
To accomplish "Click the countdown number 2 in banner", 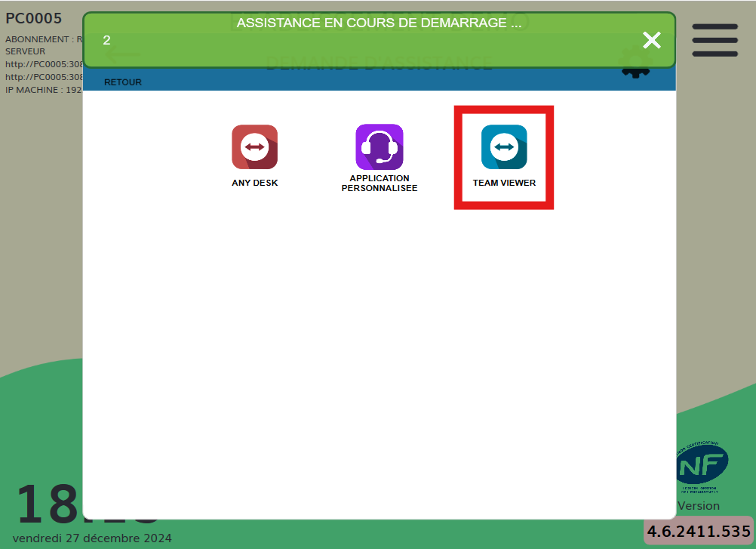I will pyautogui.click(x=106, y=40).
